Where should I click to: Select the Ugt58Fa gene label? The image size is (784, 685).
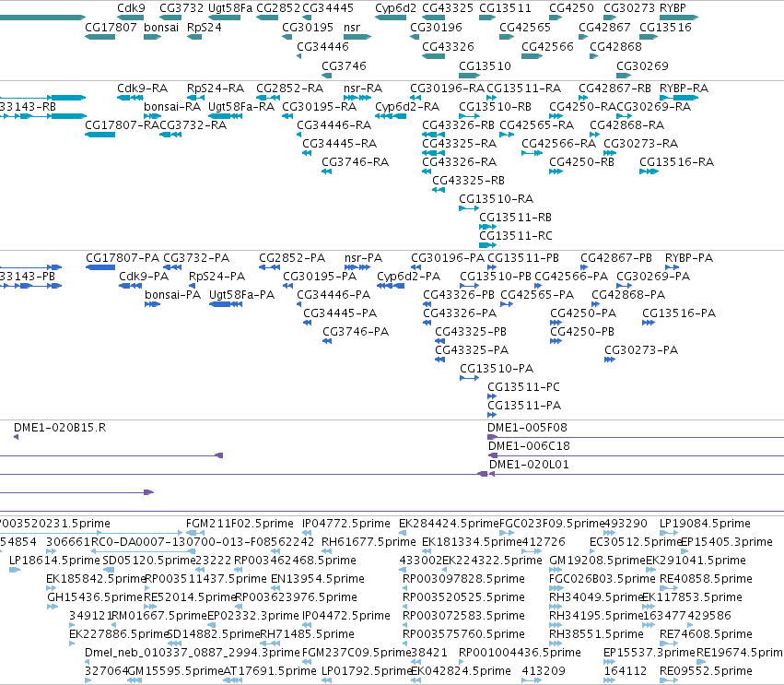(230, 8)
